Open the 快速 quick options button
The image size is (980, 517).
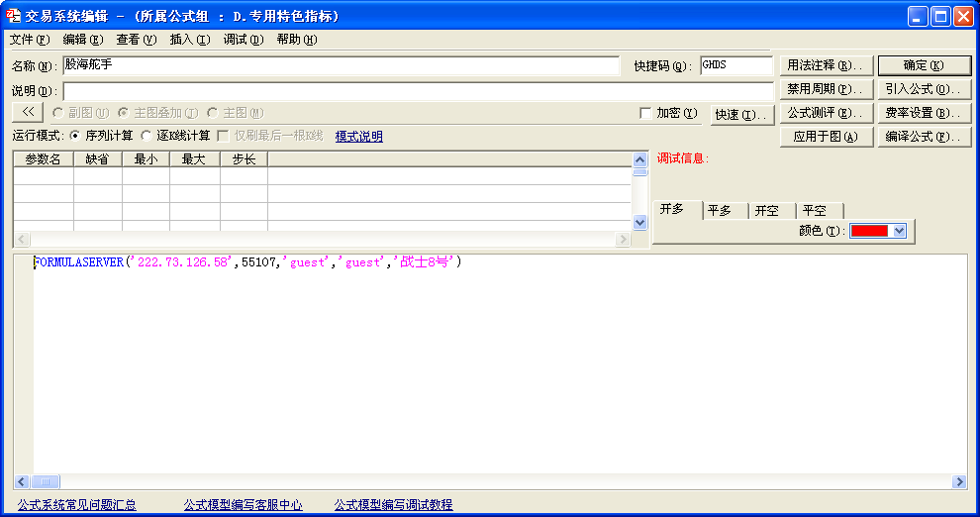coord(741,114)
